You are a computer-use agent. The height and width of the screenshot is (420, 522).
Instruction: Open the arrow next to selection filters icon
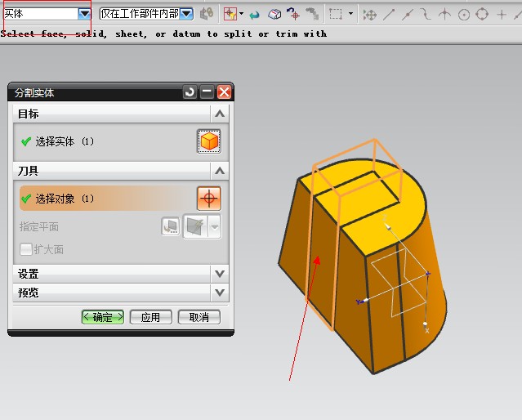[241, 14]
